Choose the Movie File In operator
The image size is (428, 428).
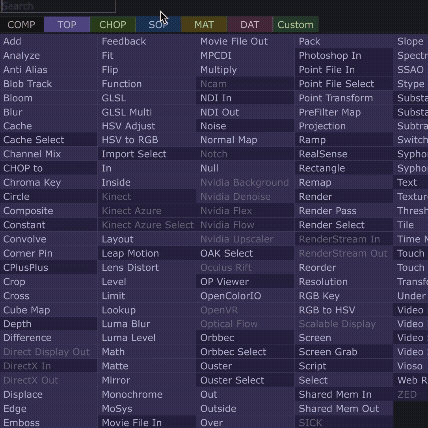tap(147, 422)
